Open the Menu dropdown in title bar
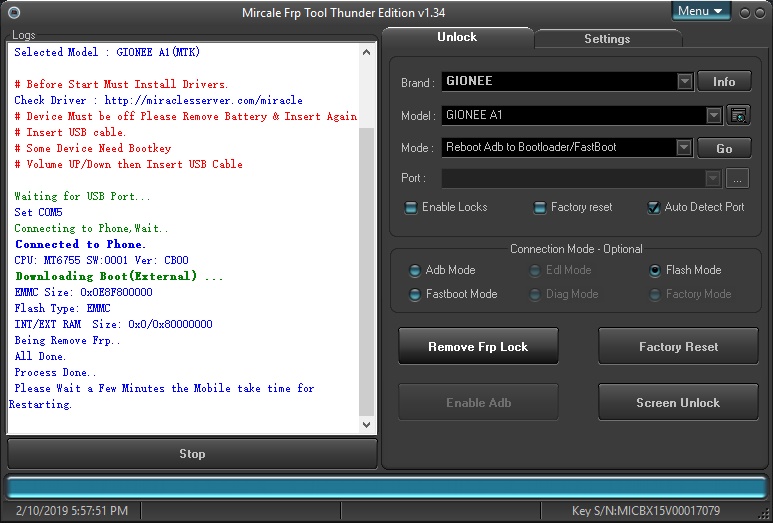Viewport: 773px width, 523px height. click(x=701, y=11)
